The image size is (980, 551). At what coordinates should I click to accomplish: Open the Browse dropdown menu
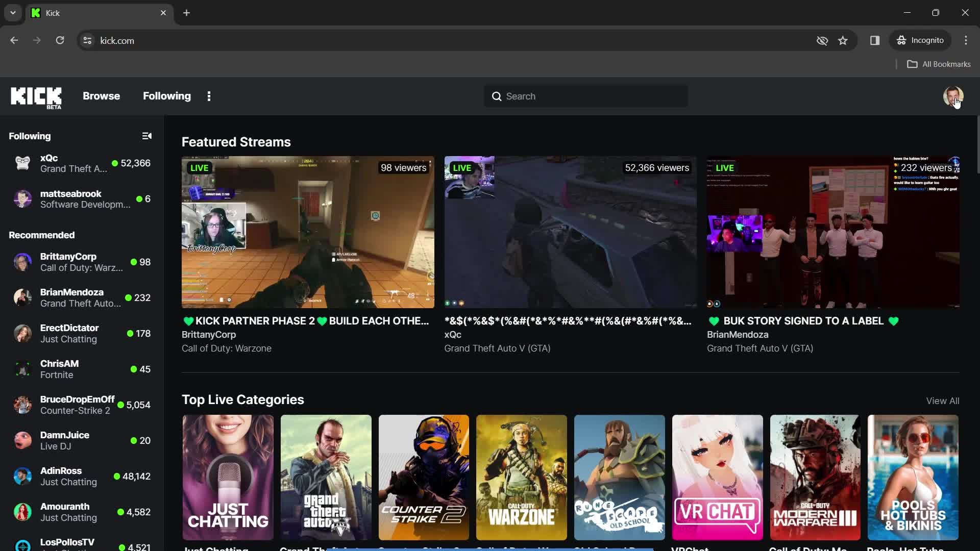pos(101,95)
